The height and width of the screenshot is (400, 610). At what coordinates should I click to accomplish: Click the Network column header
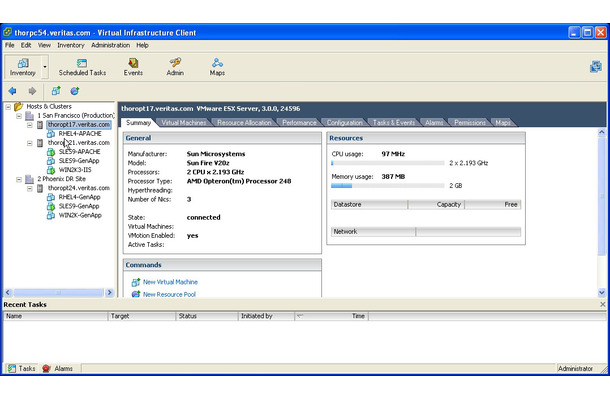coord(373,232)
